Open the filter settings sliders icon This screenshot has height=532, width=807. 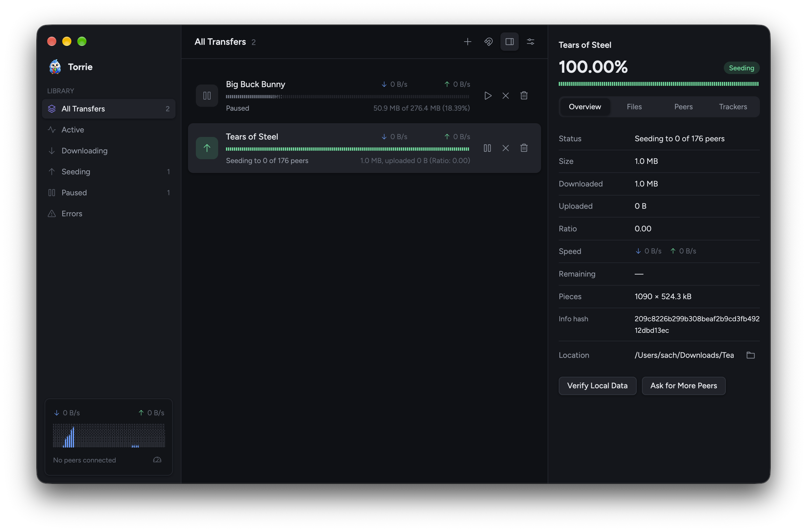coord(531,42)
